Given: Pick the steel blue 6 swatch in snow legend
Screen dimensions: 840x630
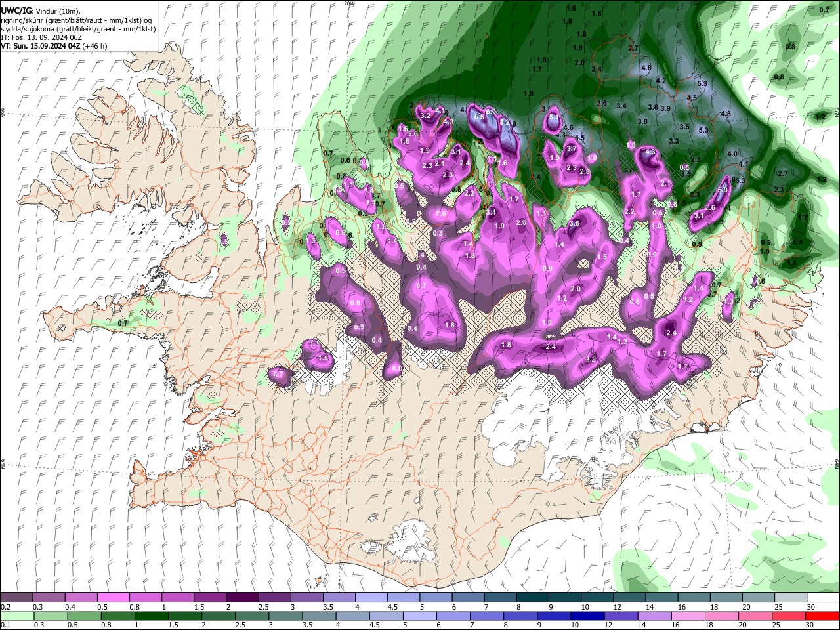Looking at the screenshot, I should (x=468, y=597).
